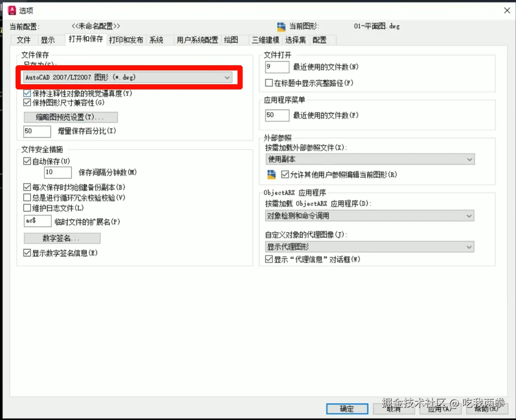Toggle 显示数字签名信息 checkbox

pyautogui.click(x=27, y=253)
